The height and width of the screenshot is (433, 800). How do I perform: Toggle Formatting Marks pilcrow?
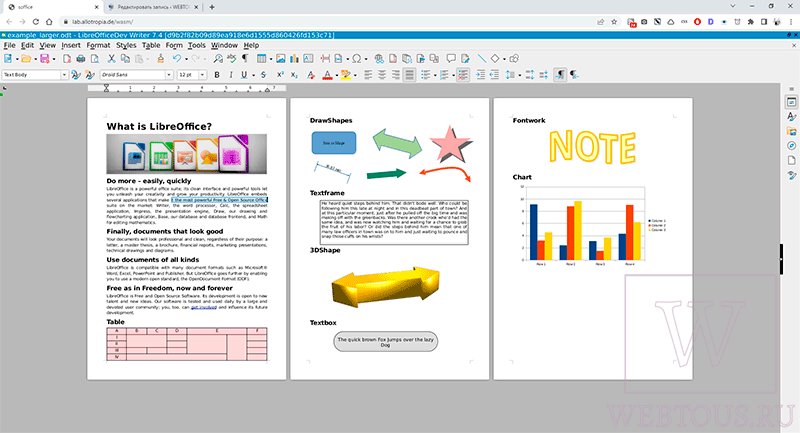[245, 59]
